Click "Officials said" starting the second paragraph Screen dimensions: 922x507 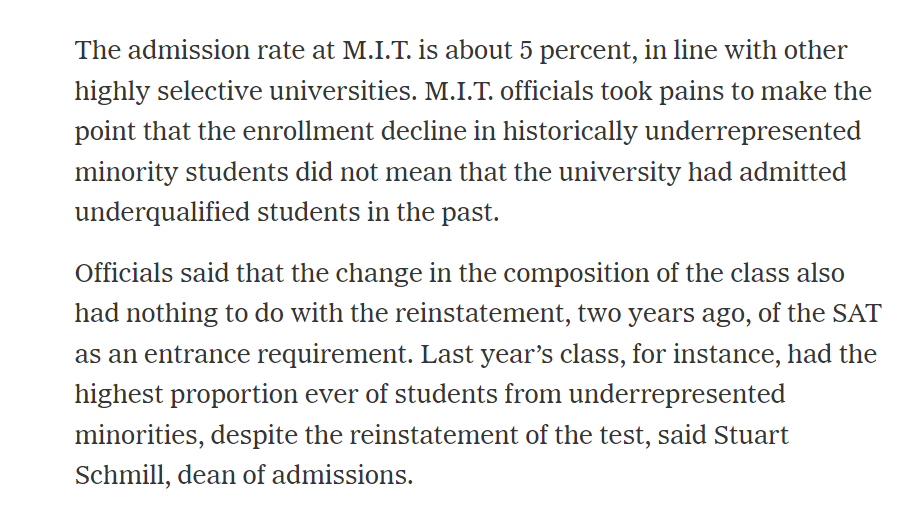[x=153, y=273]
